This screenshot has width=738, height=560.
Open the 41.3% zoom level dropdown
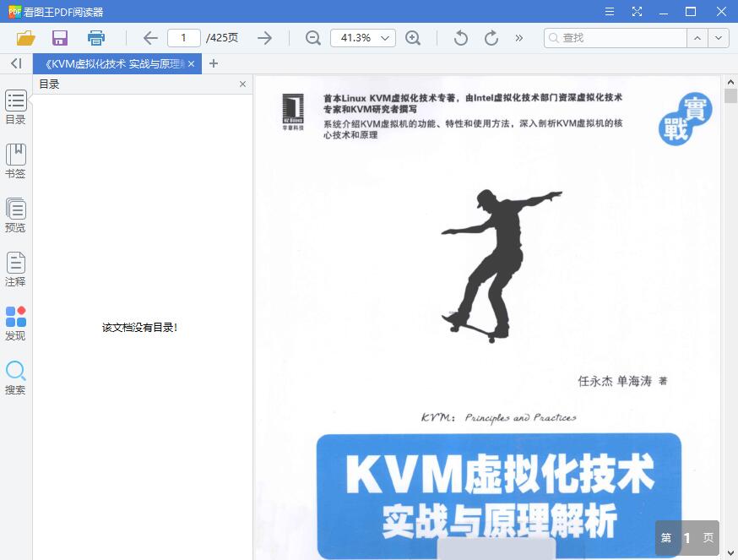[363, 38]
